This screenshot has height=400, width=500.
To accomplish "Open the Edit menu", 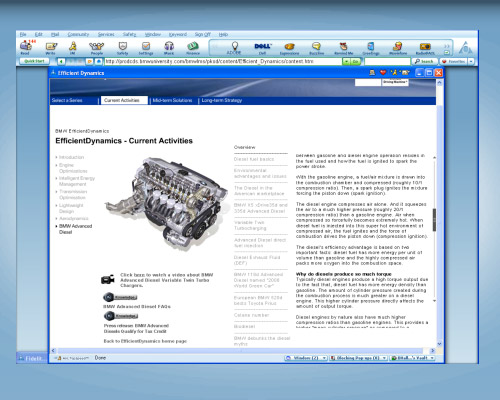I will [39, 34].
